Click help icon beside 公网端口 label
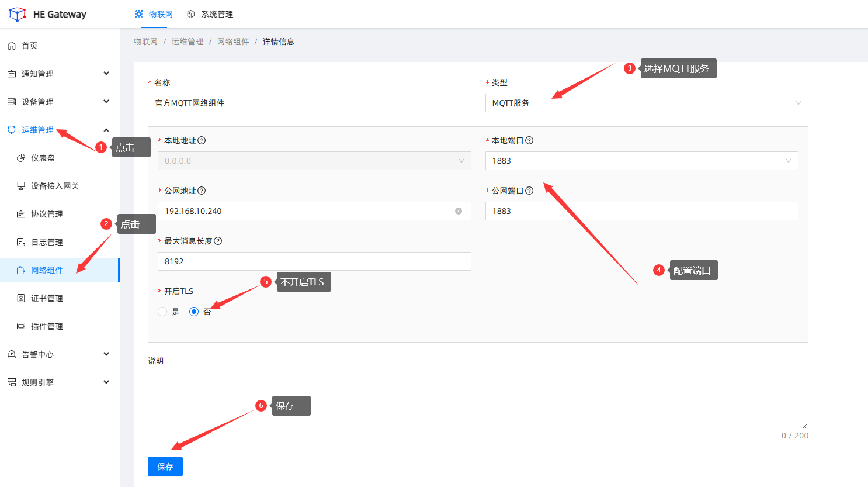This screenshot has height=487, width=868. [529, 191]
